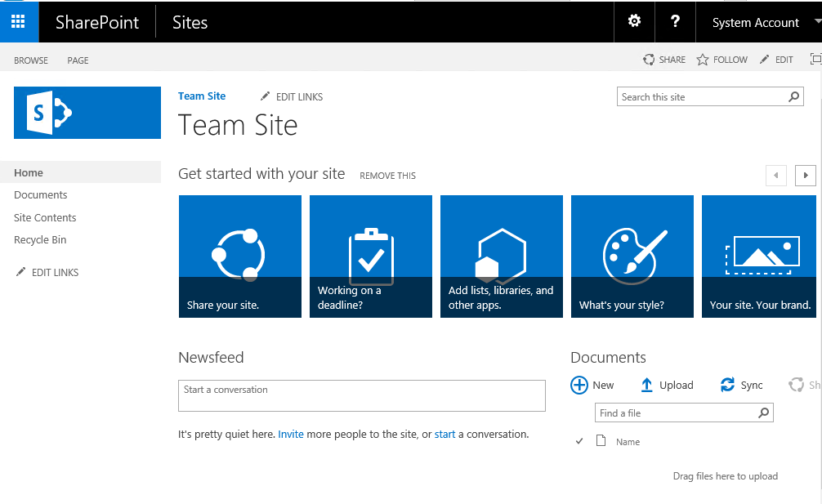Click the search magnifier in site search

coord(793,97)
